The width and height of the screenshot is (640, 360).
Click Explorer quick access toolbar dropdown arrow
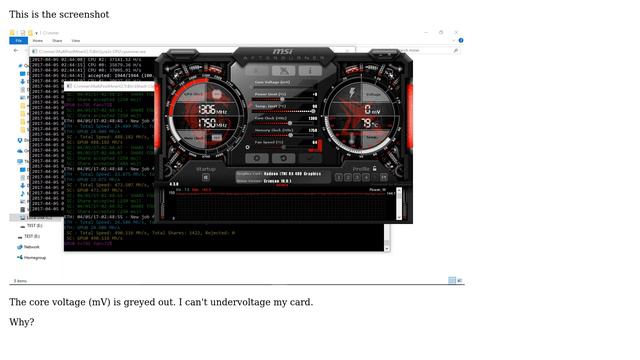36,33
